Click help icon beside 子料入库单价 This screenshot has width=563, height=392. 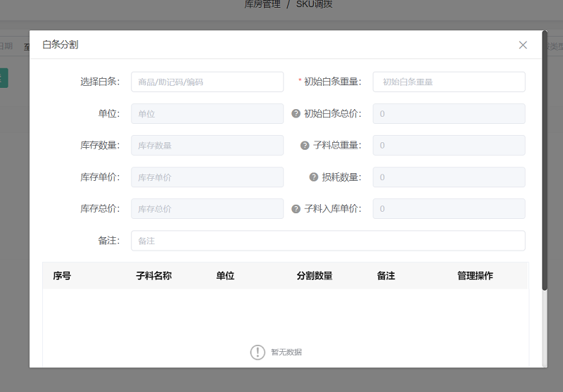pyautogui.click(x=296, y=209)
